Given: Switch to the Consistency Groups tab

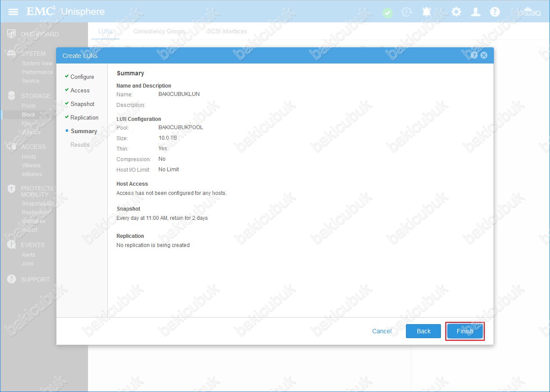Looking at the screenshot, I should pyautogui.click(x=159, y=32).
